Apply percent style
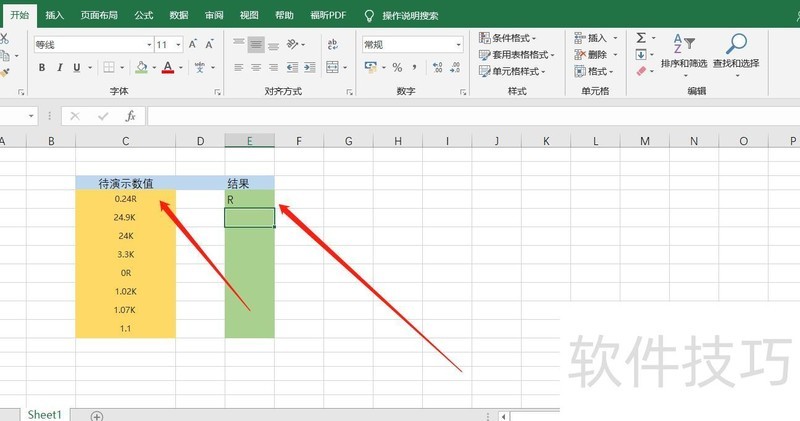 [x=397, y=67]
